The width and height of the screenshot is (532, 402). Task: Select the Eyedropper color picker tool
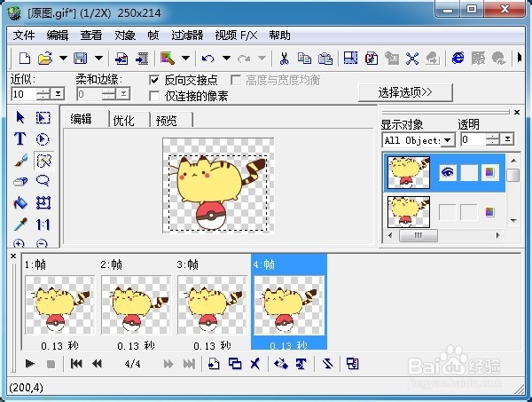coord(20,225)
